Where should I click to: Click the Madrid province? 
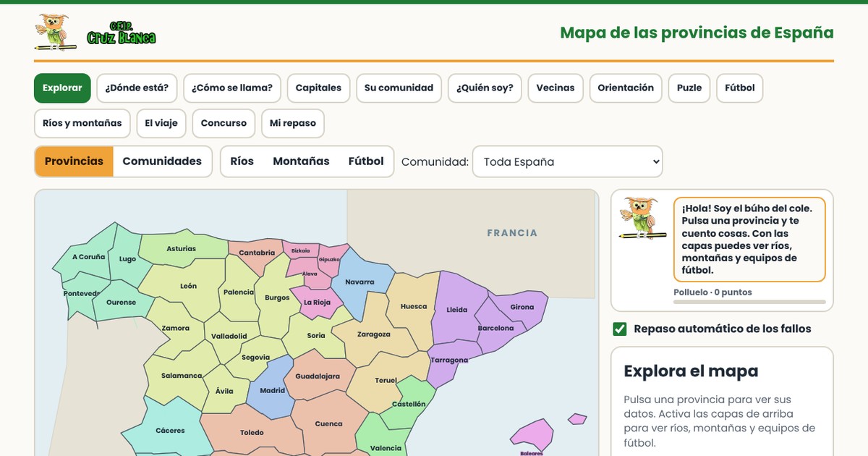click(272, 391)
